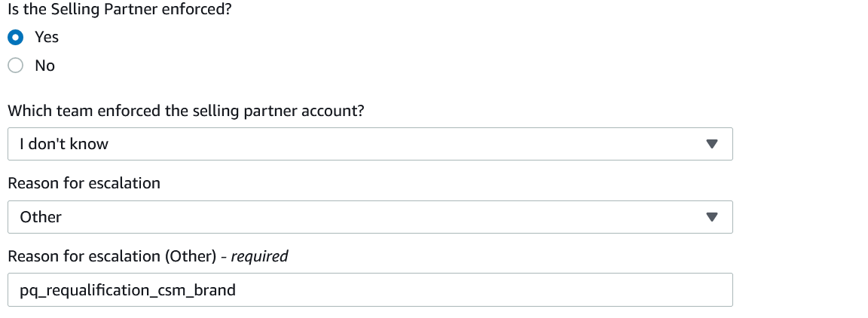Select the No radio button
Viewport: 868px width, 318px height.
16,66
